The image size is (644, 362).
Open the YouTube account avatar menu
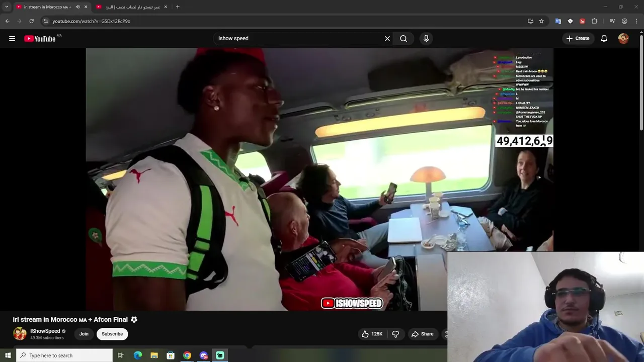point(623,39)
